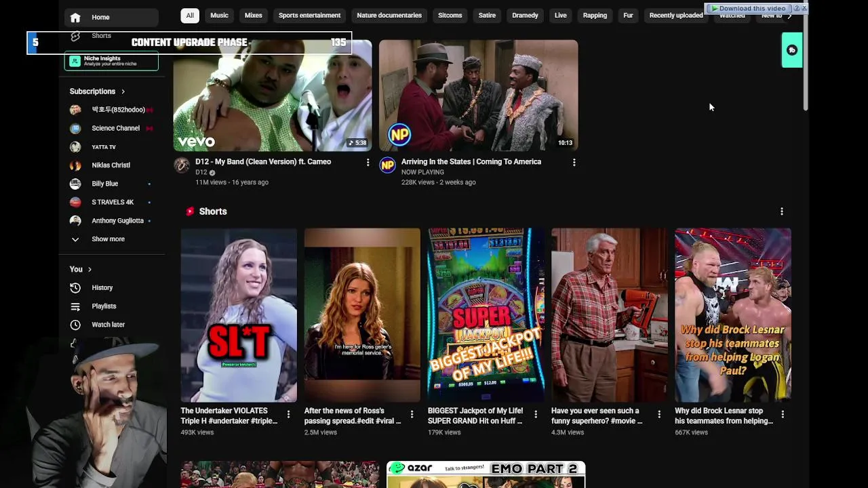Open the Home page from sidebar
The height and width of the screenshot is (488, 868).
tap(111, 17)
